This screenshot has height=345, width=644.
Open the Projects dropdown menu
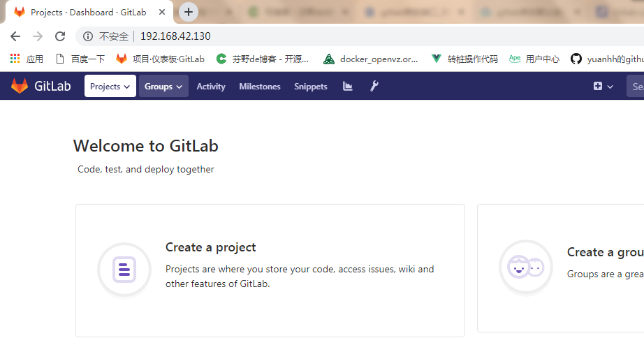pyautogui.click(x=110, y=87)
